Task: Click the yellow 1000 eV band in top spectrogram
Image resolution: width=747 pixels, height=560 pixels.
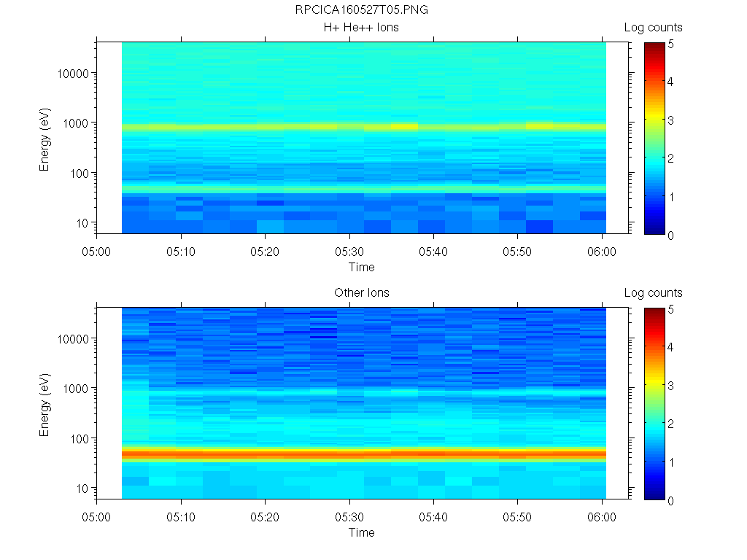Action: tap(364, 127)
